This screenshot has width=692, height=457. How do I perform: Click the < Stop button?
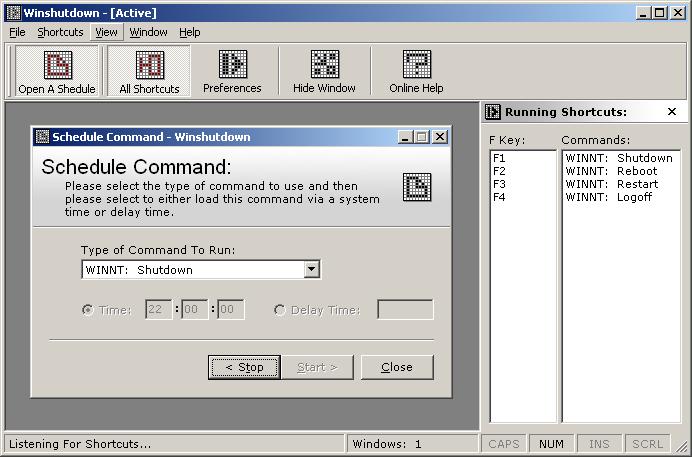click(x=244, y=367)
